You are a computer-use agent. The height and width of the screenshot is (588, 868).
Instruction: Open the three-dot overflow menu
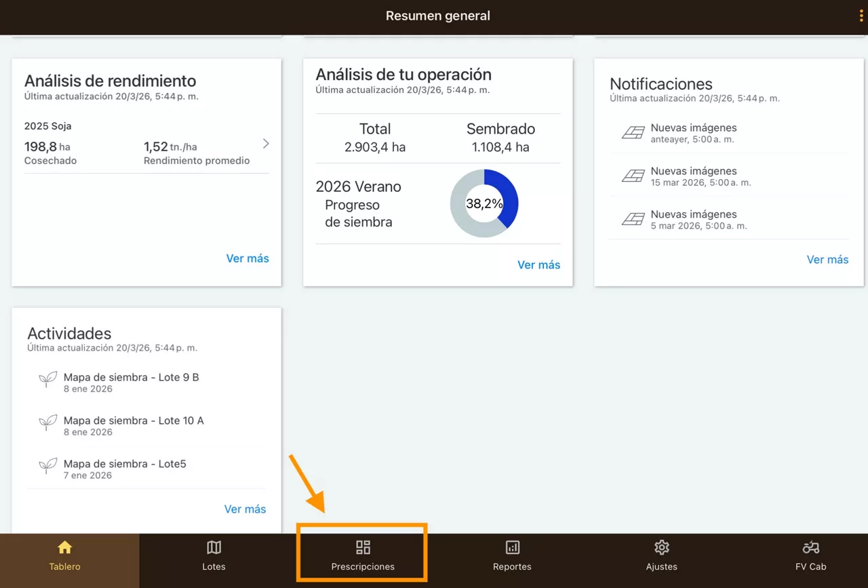pyautogui.click(x=861, y=16)
